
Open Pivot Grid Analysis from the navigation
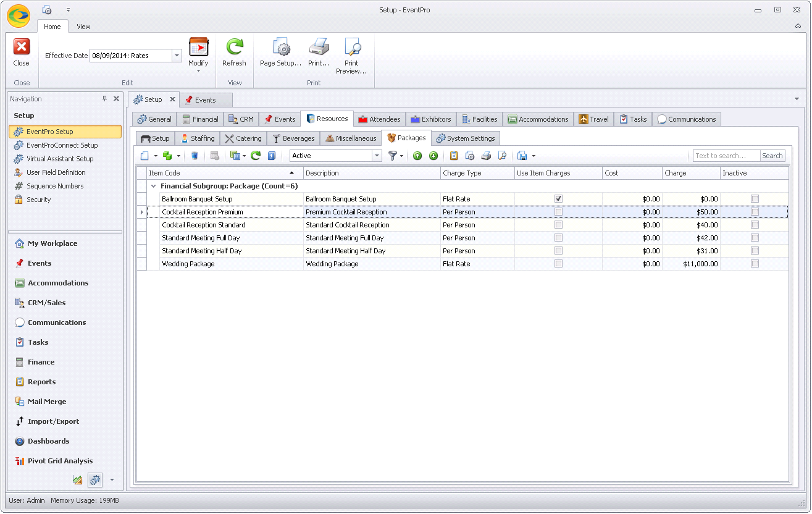(60, 461)
